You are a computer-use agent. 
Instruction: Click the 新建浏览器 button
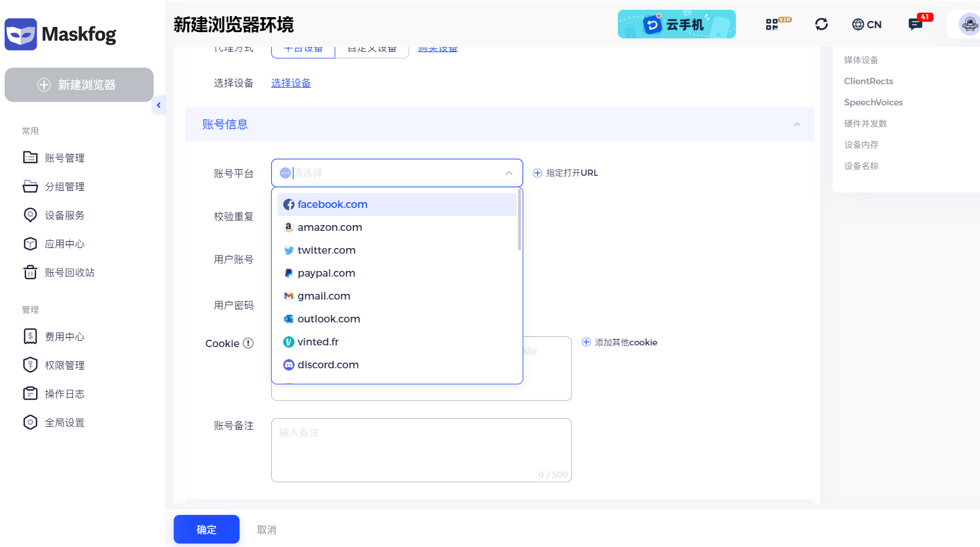click(x=79, y=85)
